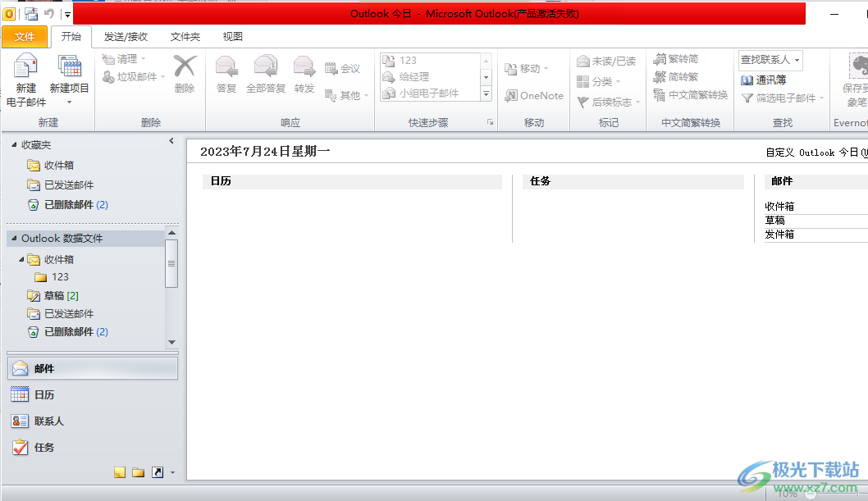Click Reply All (全部答复)
This screenshot has height=501, width=868.
pos(266,74)
